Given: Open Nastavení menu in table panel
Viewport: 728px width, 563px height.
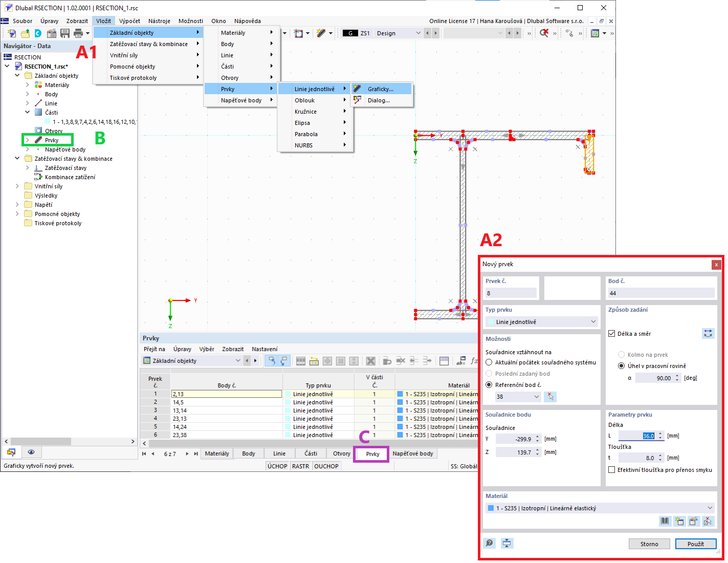Looking at the screenshot, I should (x=264, y=349).
